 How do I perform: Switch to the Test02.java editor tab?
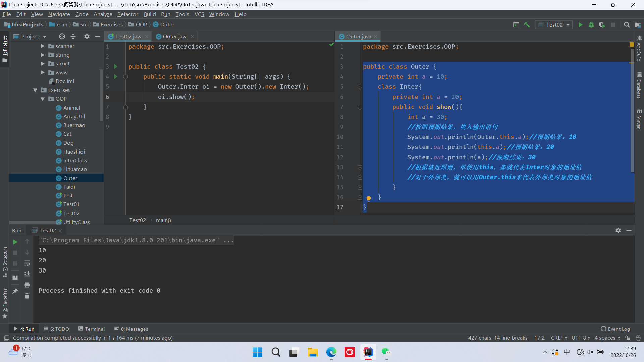(x=128, y=36)
